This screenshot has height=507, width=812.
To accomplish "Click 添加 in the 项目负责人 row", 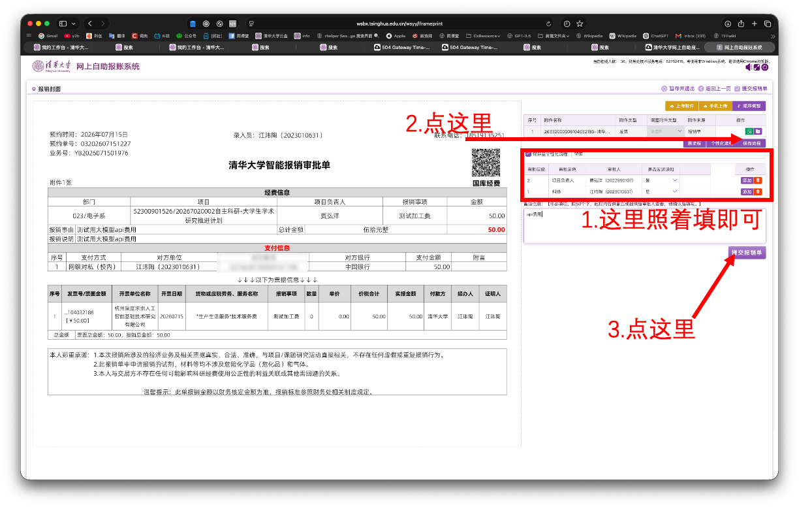I will [747, 180].
